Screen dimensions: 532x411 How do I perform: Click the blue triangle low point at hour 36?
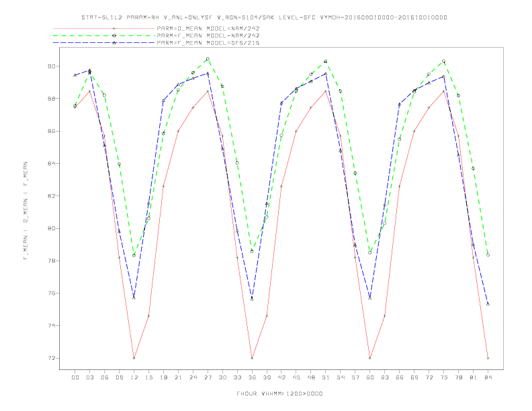point(252,299)
